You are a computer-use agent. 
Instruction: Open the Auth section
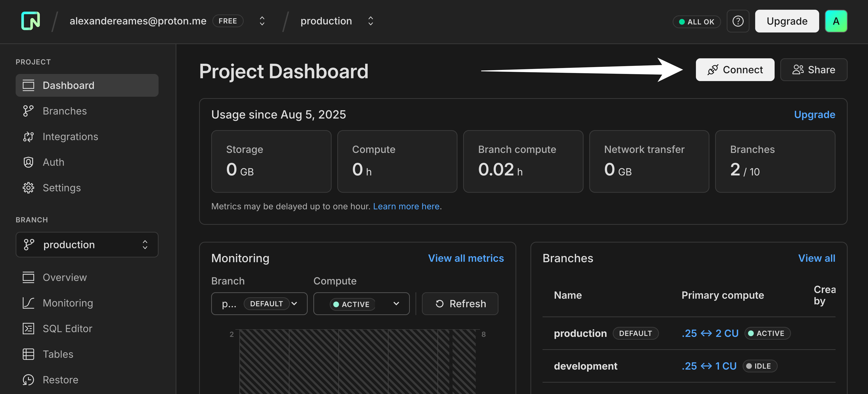(87, 162)
